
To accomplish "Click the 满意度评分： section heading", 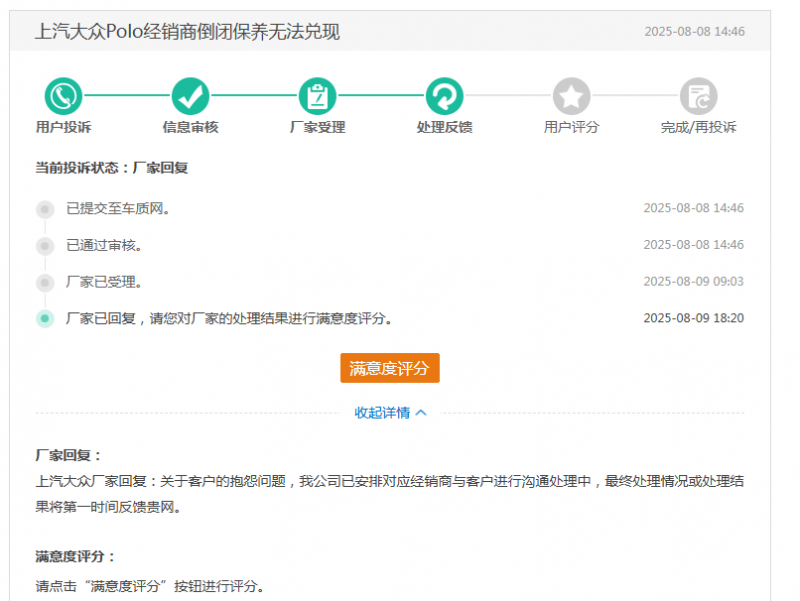I will (x=75, y=557).
